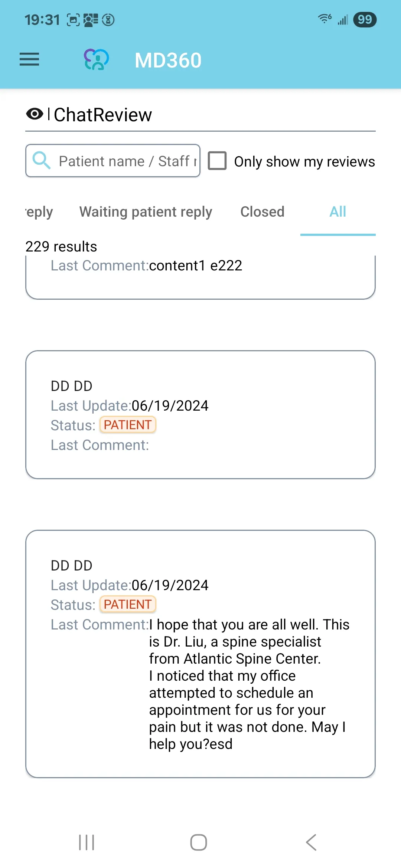Tap the Wi-Fi status icon
The width and height of the screenshot is (401, 868).
325,19
